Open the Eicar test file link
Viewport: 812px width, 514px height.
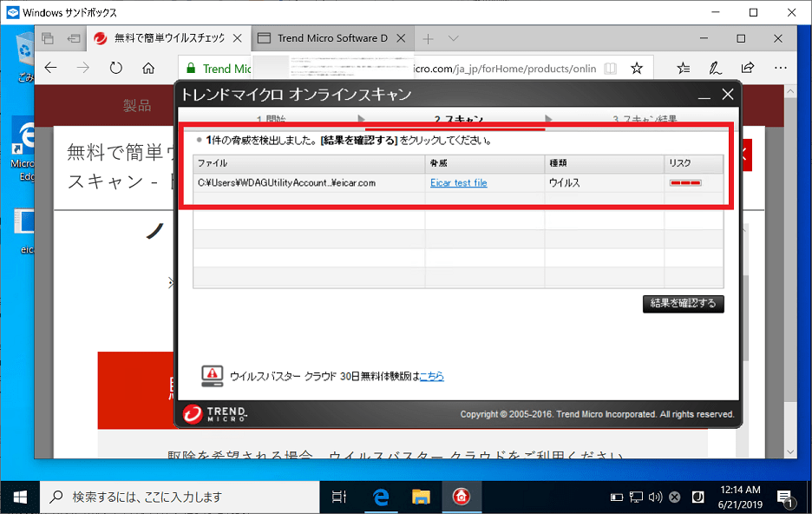click(x=458, y=182)
